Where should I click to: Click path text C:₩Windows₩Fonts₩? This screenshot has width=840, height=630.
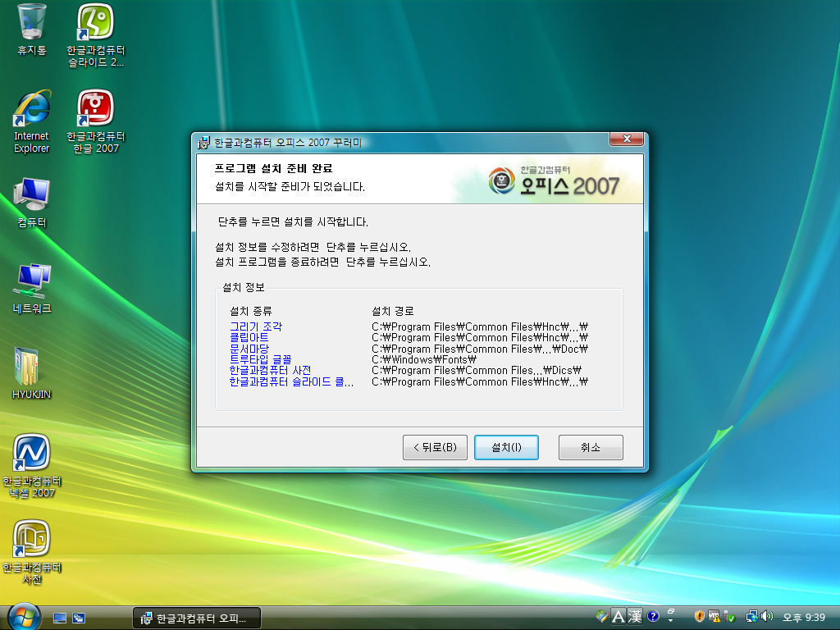(x=424, y=359)
